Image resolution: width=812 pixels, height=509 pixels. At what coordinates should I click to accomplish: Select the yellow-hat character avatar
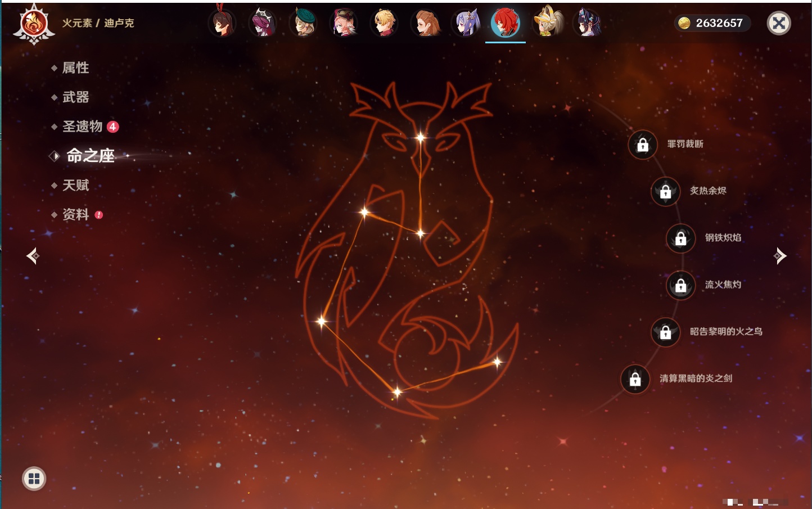(547, 23)
